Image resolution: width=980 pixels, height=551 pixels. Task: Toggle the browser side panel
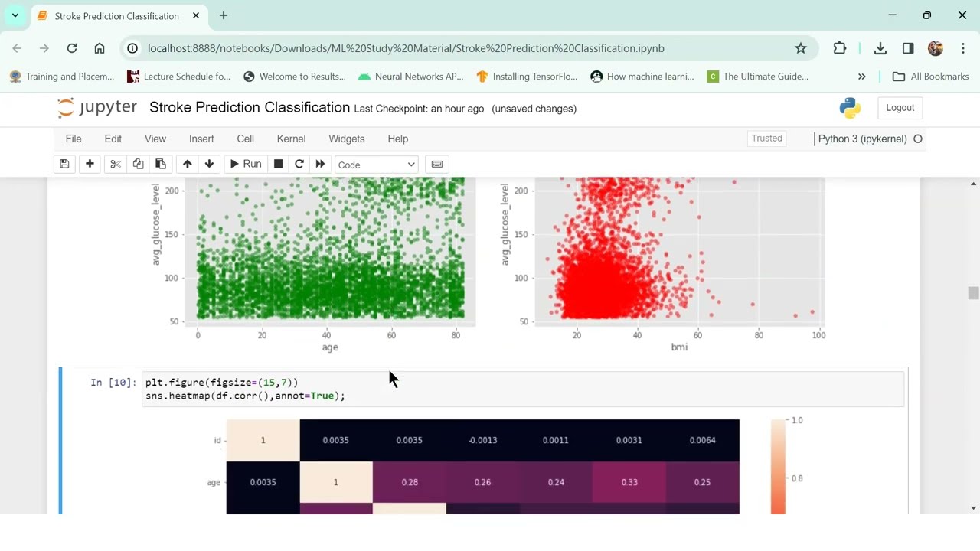pos(908,48)
